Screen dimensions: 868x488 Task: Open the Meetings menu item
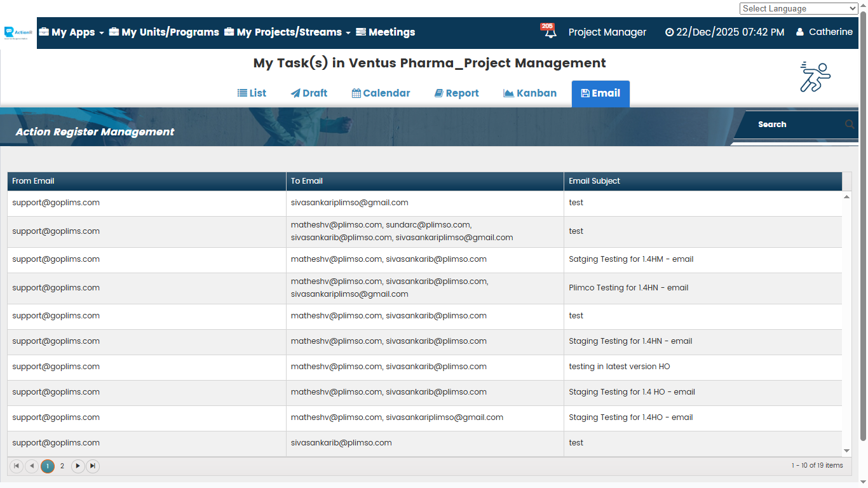[385, 32]
